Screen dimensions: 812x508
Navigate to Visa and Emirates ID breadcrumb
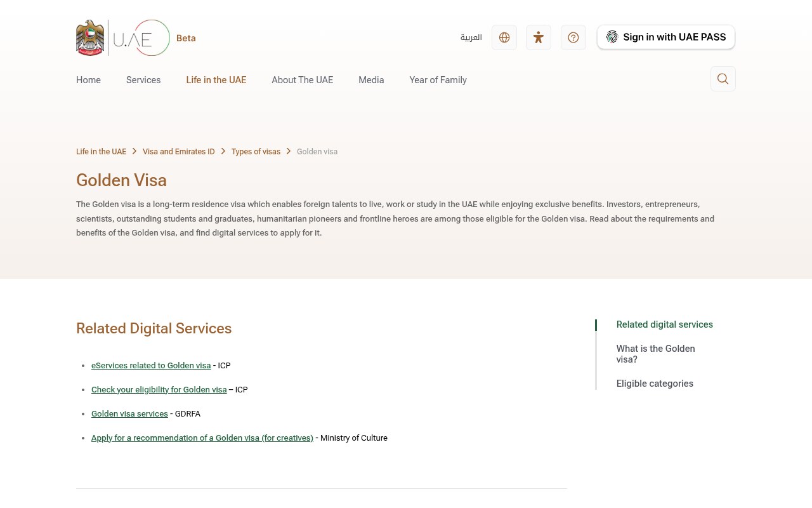[x=179, y=152]
